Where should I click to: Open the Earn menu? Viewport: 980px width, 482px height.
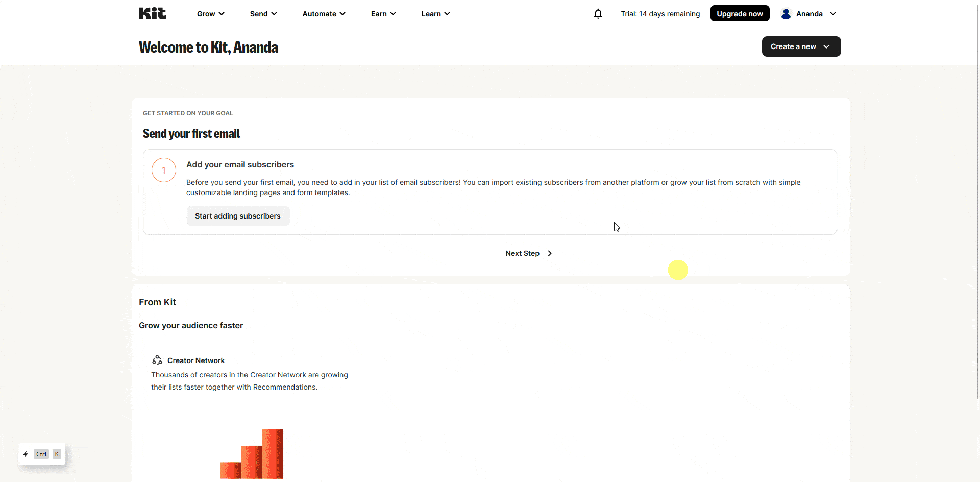tap(383, 14)
